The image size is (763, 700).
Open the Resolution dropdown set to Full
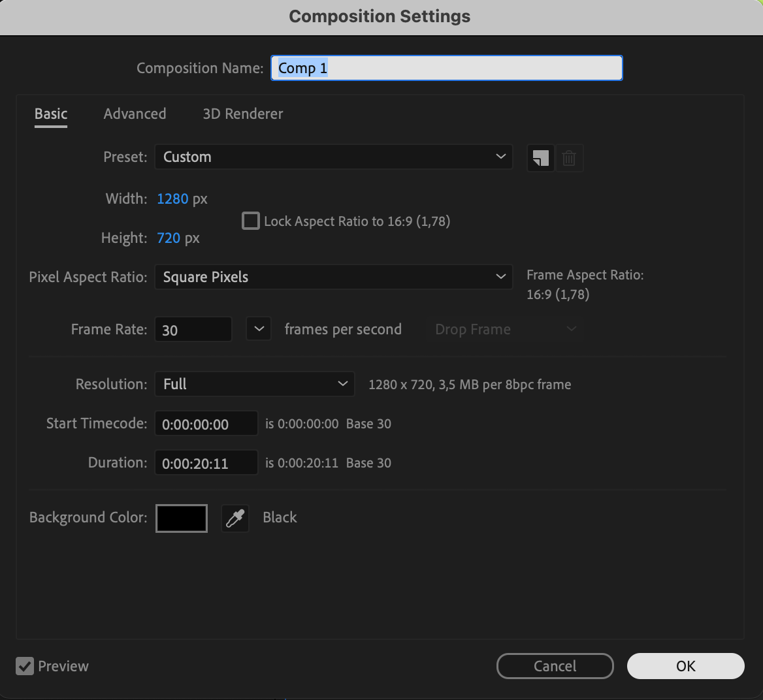coord(254,384)
